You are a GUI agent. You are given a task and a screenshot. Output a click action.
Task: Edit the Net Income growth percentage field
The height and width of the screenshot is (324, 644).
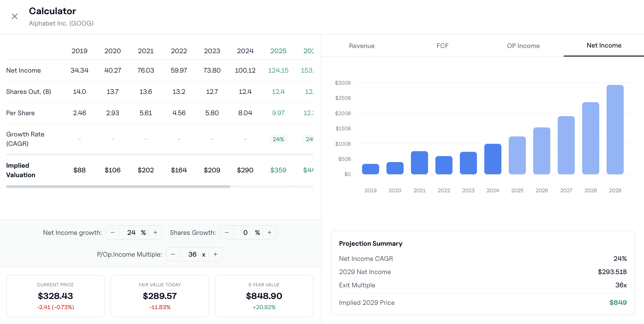coord(132,232)
